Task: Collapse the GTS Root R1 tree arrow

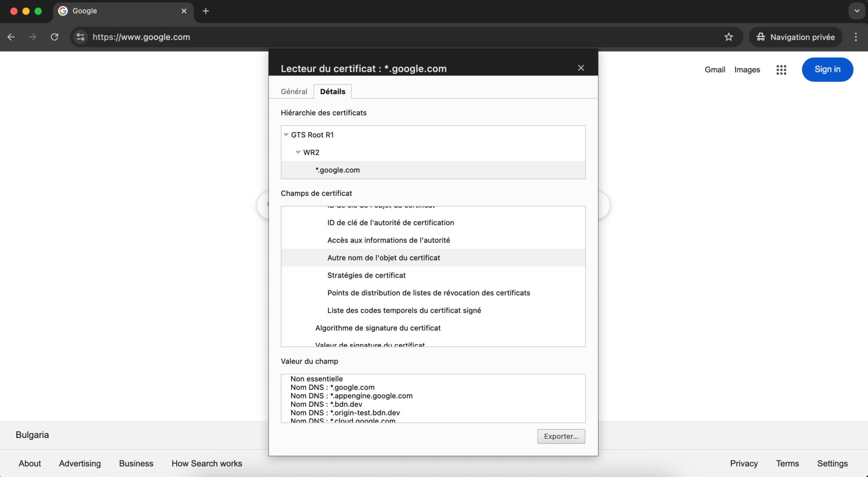Action: pyautogui.click(x=286, y=135)
